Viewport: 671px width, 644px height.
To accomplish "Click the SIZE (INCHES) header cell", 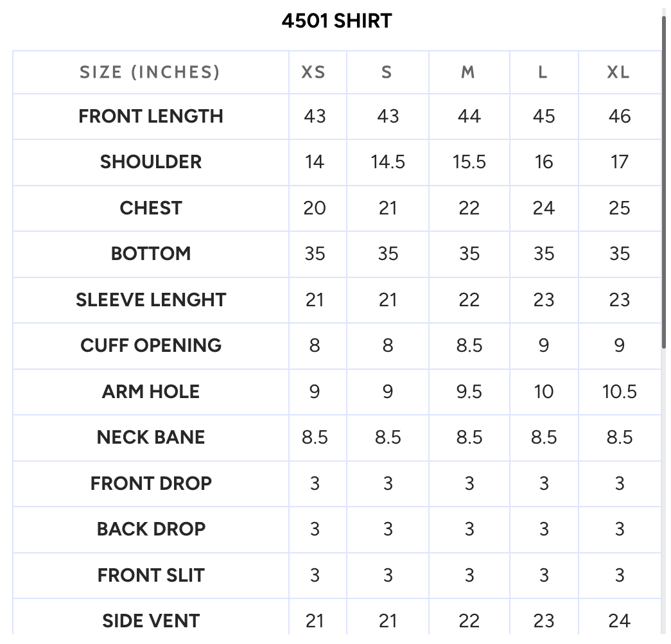I will coord(150,73).
